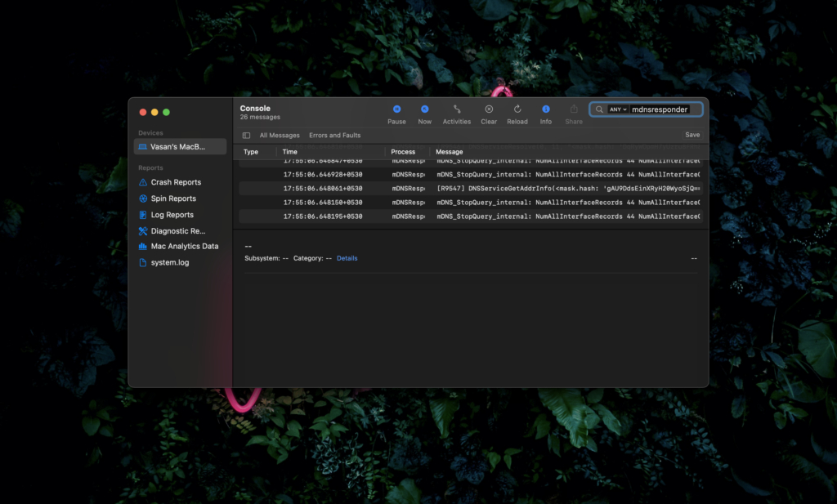Clear all console messages
Viewport: 837px width, 504px height.
tap(489, 114)
